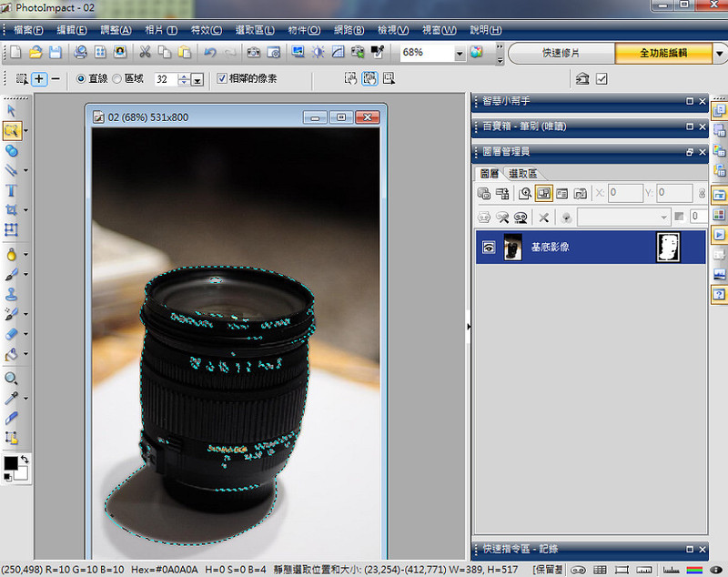Viewport: 728px width, 577px height.
Task: Expand the Bucket Fill tool flyout arrow
Action: (x=26, y=354)
